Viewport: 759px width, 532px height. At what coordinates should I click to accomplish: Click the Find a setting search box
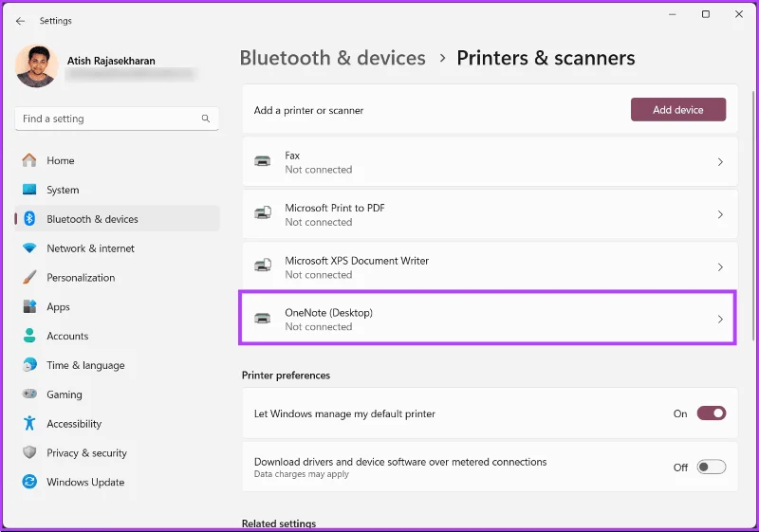(117, 119)
